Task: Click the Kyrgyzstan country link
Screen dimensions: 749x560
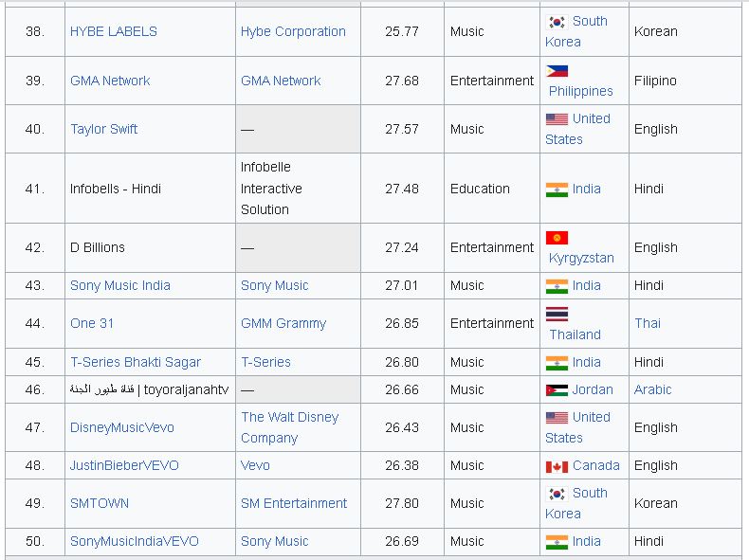Action: [x=581, y=258]
